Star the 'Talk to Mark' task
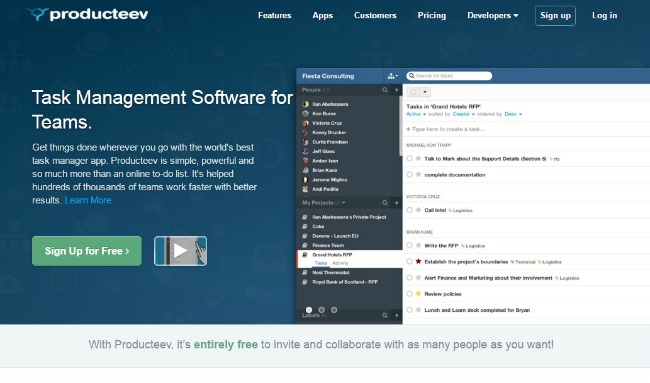The height and width of the screenshot is (383, 650). point(418,158)
